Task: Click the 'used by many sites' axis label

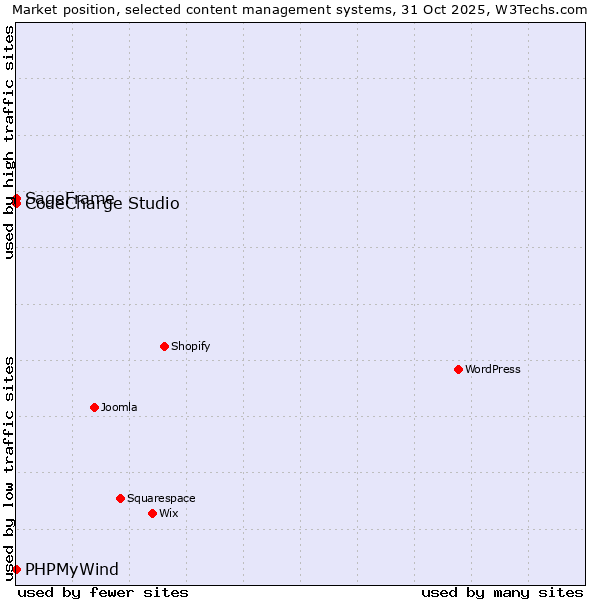Action: [502, 592]
